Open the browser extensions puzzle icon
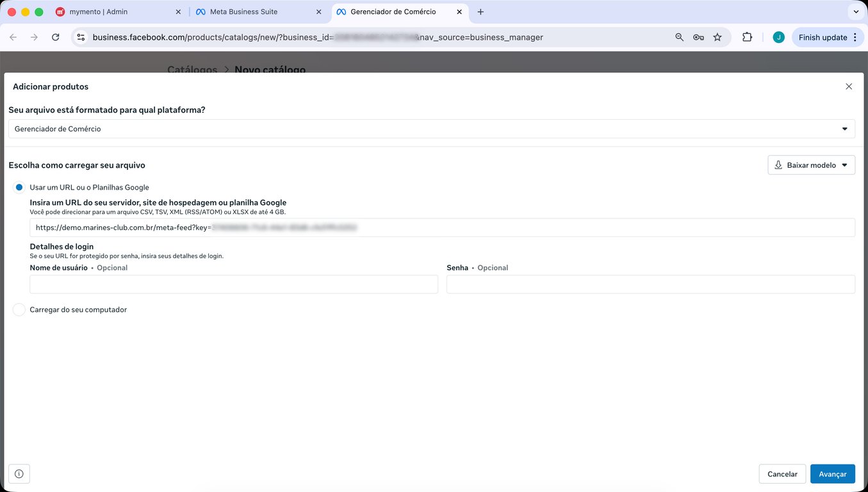This screenshot has width=868, height=492. (x=747, y=37)
